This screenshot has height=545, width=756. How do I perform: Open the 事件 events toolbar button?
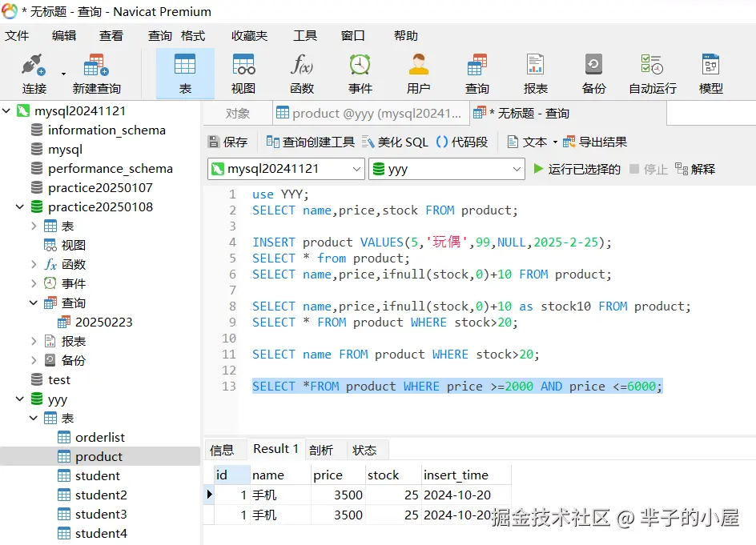coord(360,74)
